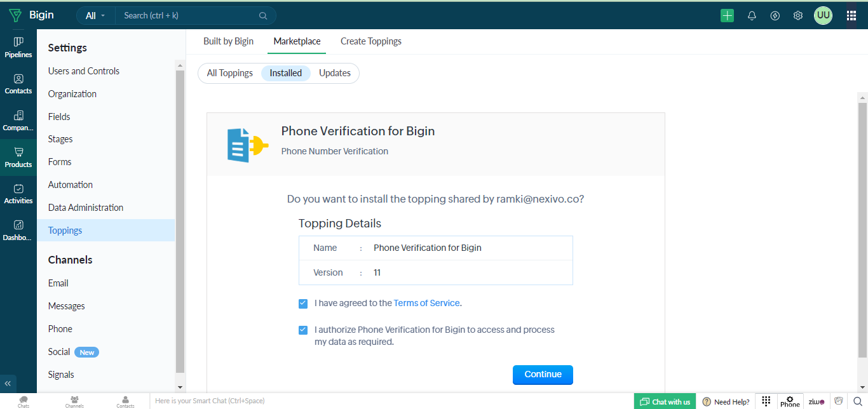Click the Smart Chat input field
The image size is (868, 409).
point(391,401)
